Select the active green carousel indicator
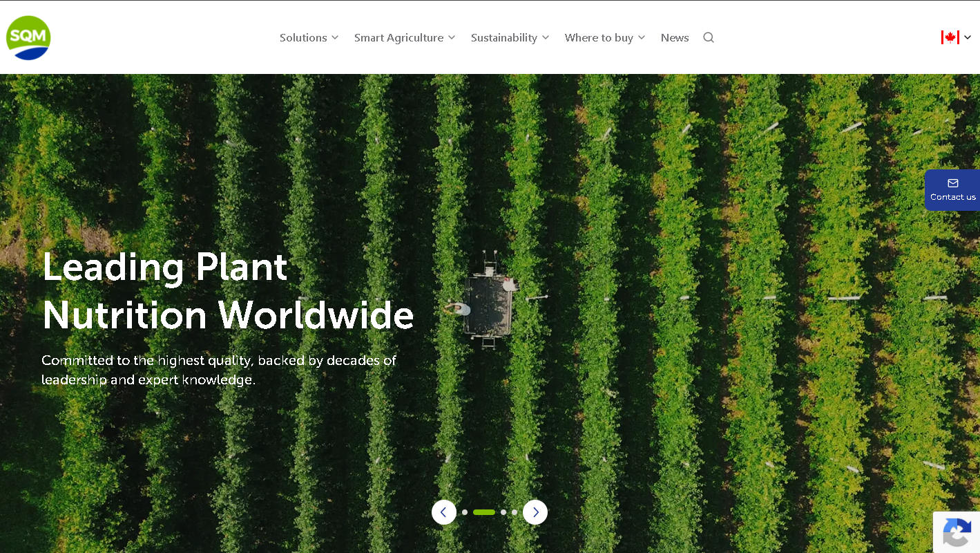The image size is (980, 553). (484, 512)
